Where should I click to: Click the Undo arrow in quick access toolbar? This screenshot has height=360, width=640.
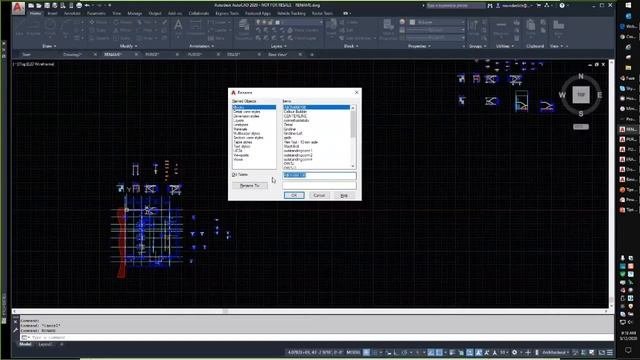[87, 5]
